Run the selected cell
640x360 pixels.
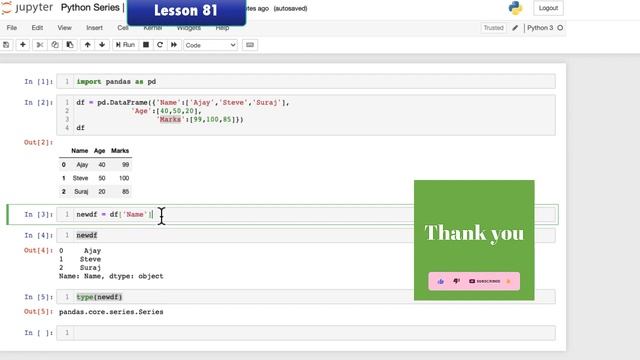pos(125,45)
